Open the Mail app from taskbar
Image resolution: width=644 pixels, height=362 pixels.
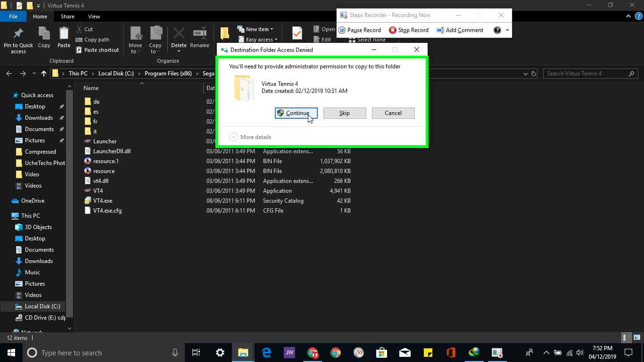coord(405,353)
